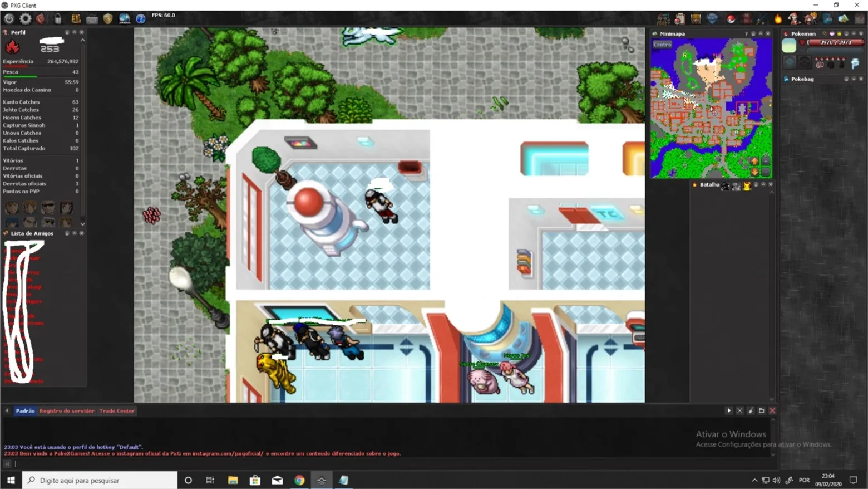Open the settings gear in the game toolbar
Viewport: 868px width, 489px height.
[26, 18]
